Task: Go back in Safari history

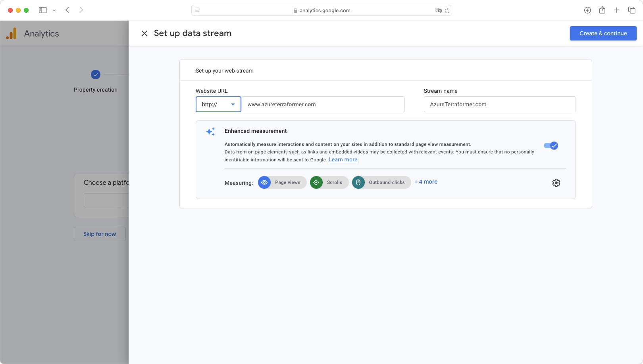Action: [67, 10]
